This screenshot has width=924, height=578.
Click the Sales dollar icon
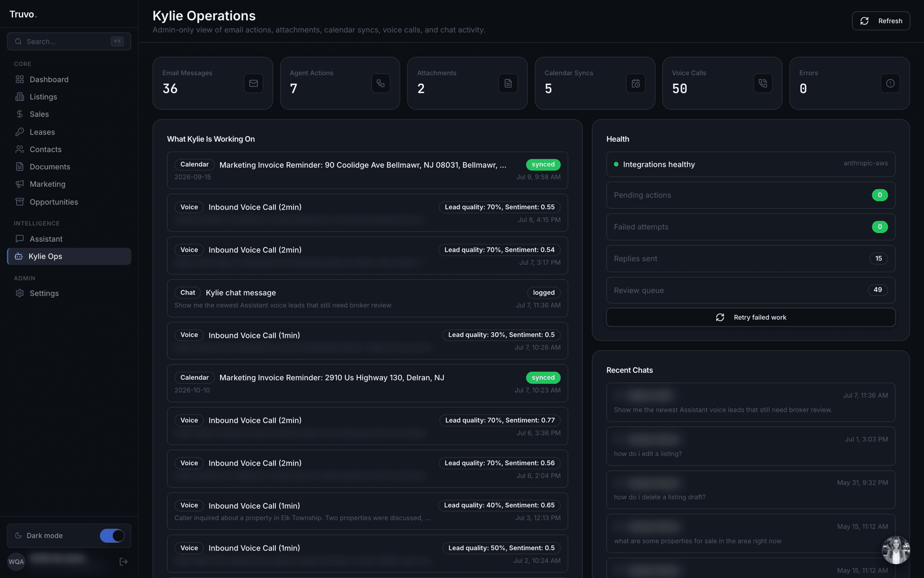click(x=19, y=114)
